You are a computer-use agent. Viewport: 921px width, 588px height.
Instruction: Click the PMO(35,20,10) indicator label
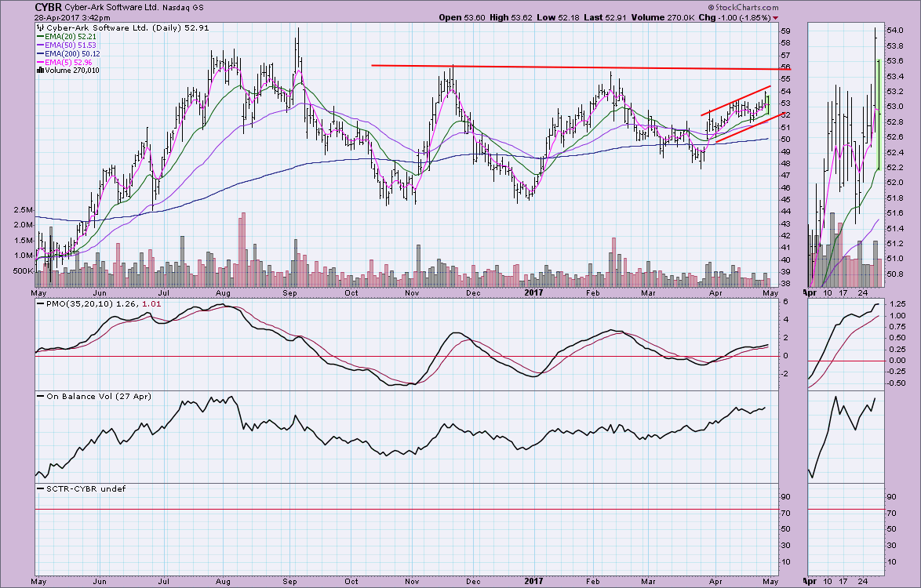[x=79, y=303]
